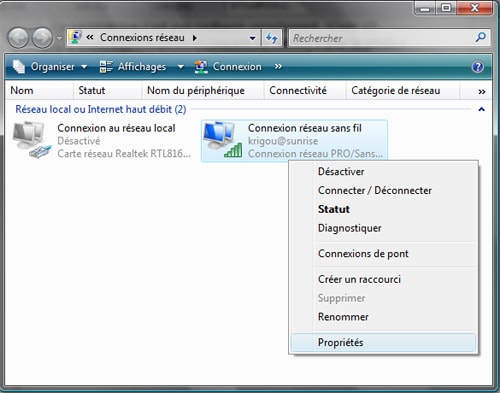Open Statut from the context menu

383,209
